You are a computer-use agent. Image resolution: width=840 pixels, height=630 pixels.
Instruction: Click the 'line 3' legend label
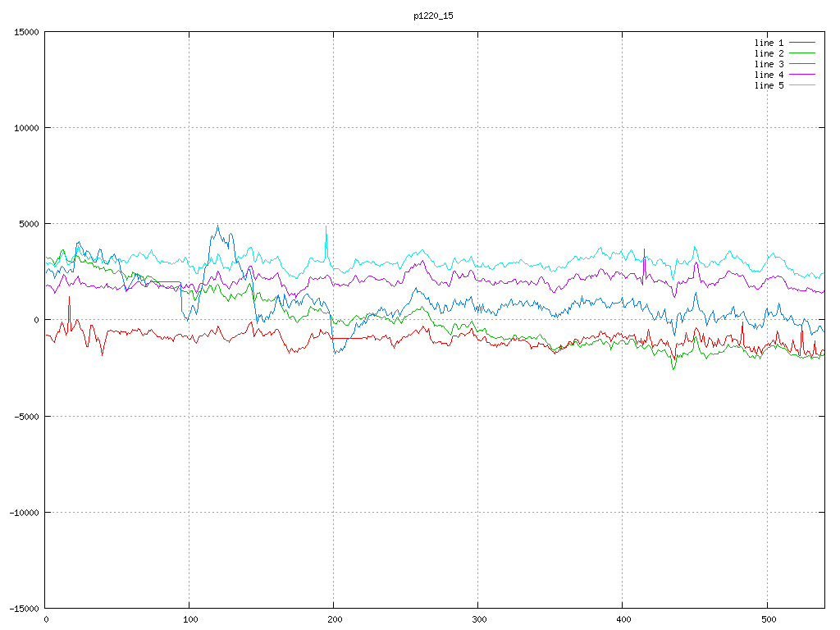[769, 64]
